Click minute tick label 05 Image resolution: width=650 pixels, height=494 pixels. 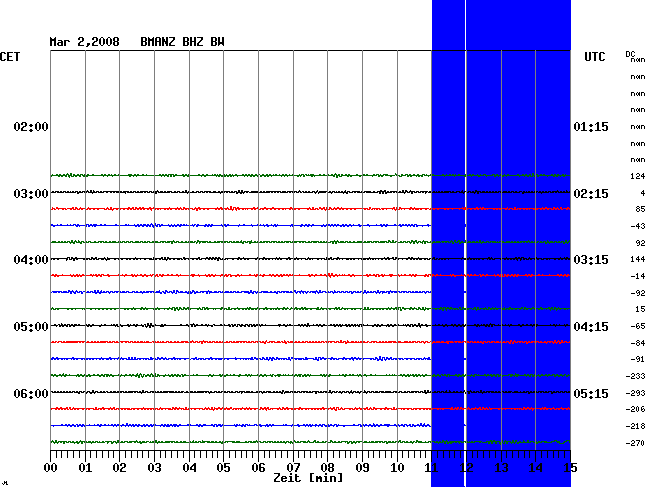[223, 468]
